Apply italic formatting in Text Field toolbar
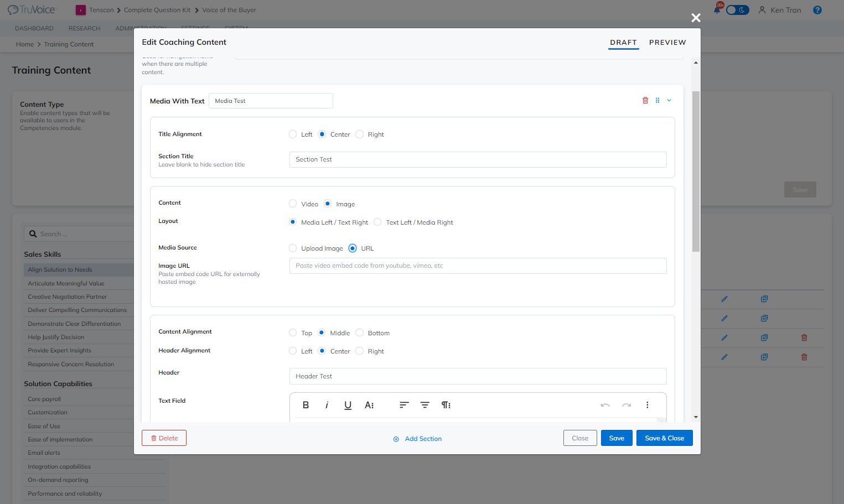This screenshot has width=844, height=504. [x=327, y=405]
